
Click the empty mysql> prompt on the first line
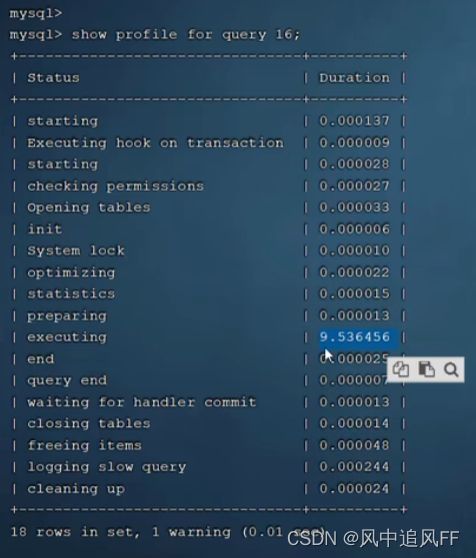pos(36,13)
